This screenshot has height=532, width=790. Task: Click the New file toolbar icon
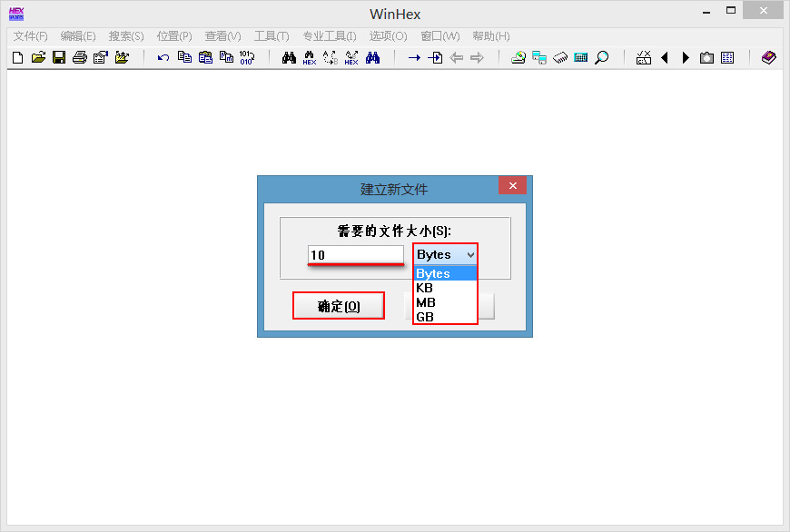pos(17,58)
